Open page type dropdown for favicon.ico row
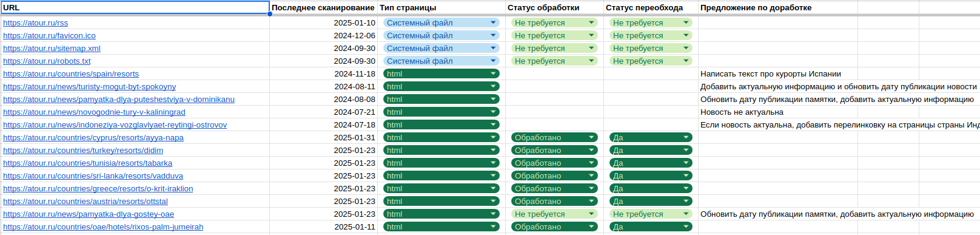Screen dimensions: 980x235 click(441, 36)
